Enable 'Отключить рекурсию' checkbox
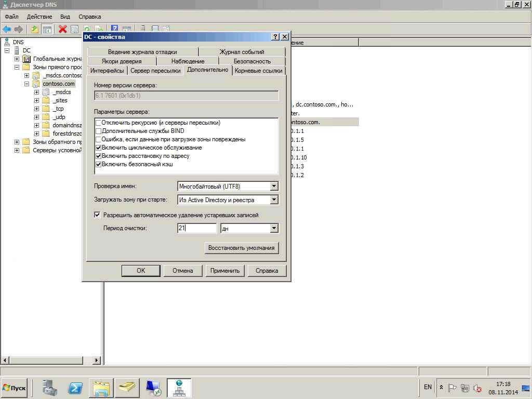 [x=99, y=123]
